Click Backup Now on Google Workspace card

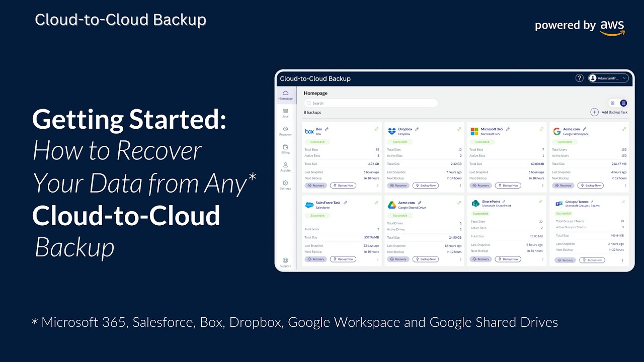click(591, 186)
